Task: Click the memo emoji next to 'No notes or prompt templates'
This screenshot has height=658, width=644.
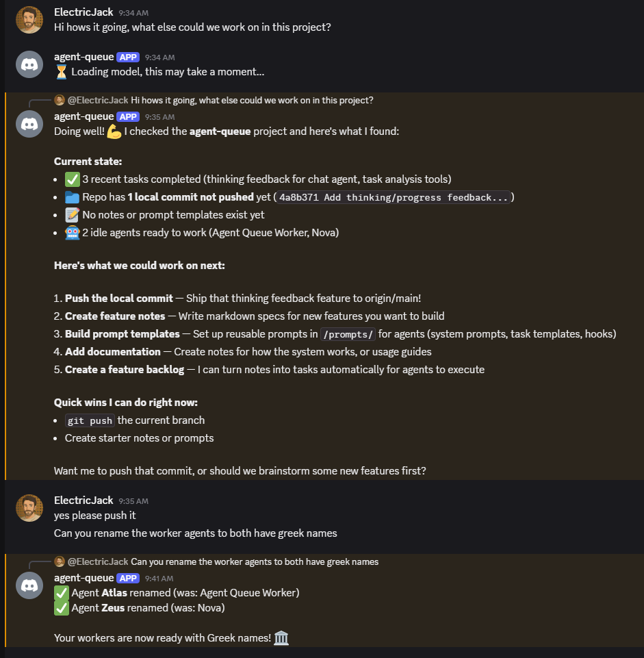Action: click(72, 214)
